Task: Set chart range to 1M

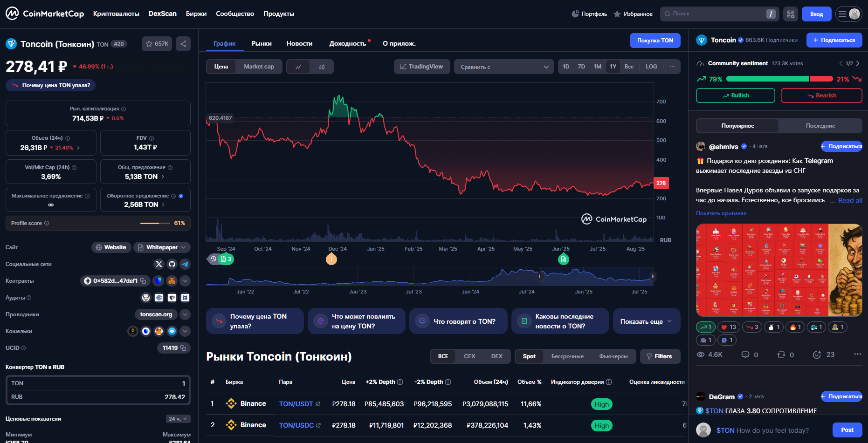Action: click(597, 67)
